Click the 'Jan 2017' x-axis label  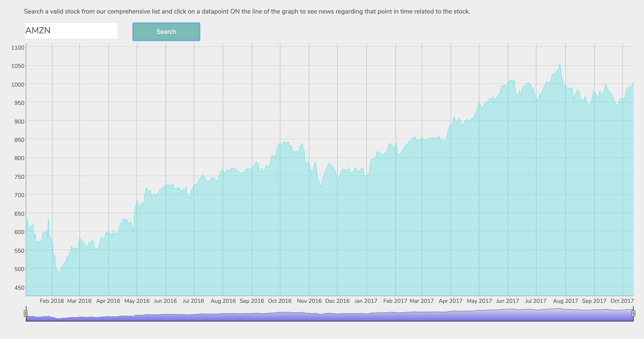pos(366,301)
